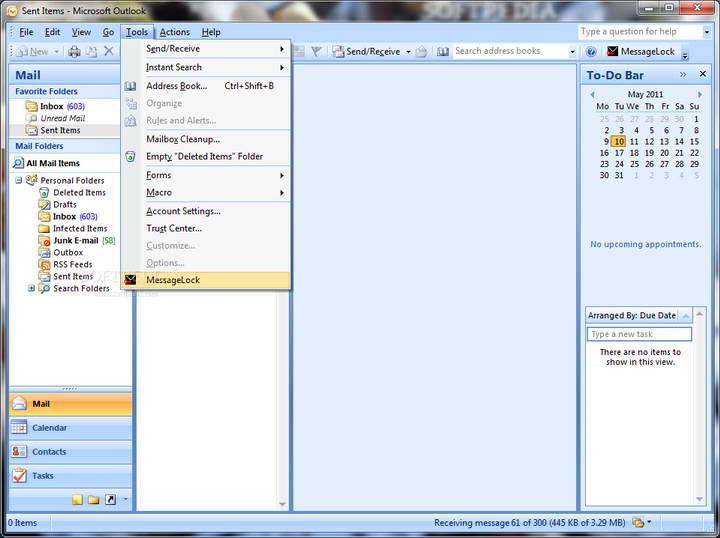Open Configure buttons arrow in navigation pane
Image resolution: width=720 pixels, height=538 pixels.
[125, 499]
